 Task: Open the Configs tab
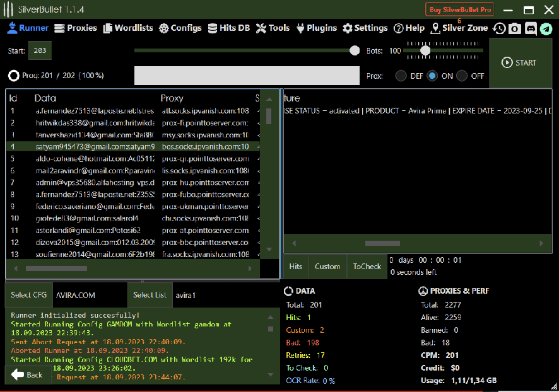[180, 28]
